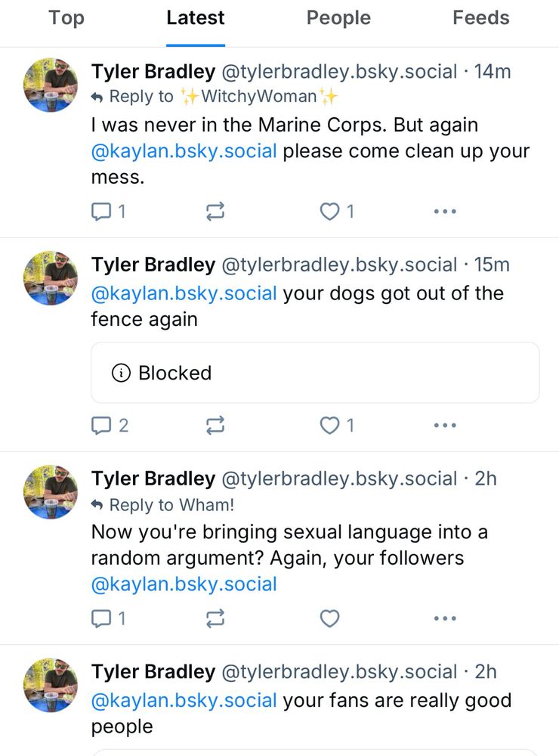Open replies on the dogs fence post
Viewport: 559px width, 756px height.
click(x=110, y=425)
